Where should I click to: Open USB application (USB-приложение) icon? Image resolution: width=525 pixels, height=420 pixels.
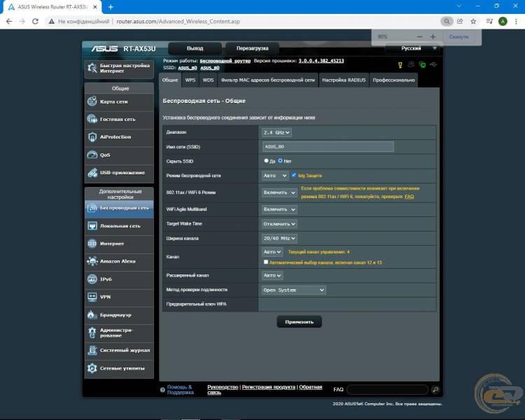[x=92, y=172]
